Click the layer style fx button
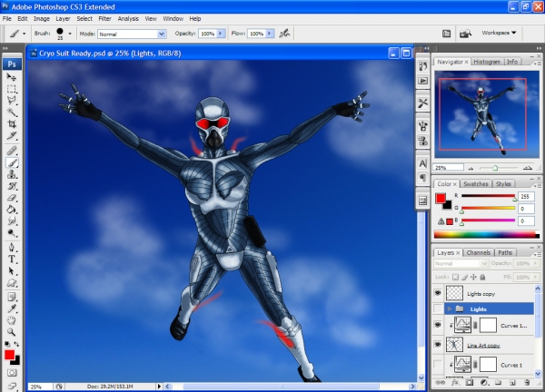This screenshot has width=545, height=392. pyautogui.click(x=455, y=382)
